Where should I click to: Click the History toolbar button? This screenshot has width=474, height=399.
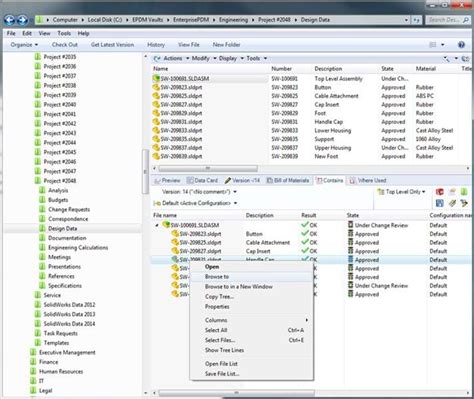[x=156, y=45]
